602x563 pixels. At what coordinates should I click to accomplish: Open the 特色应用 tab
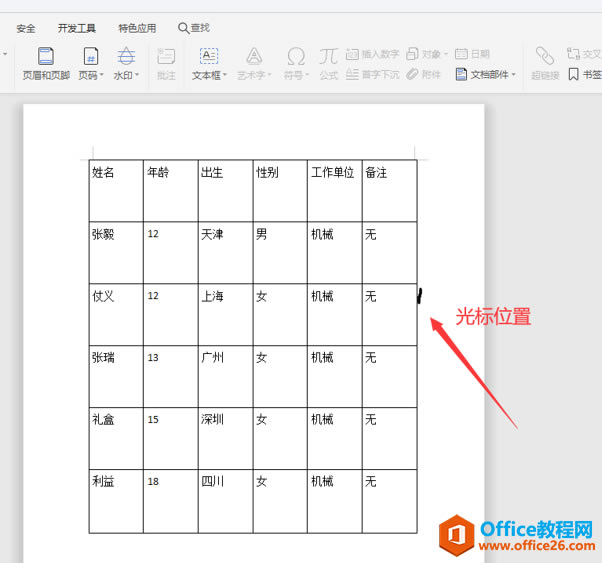point(137,28)
